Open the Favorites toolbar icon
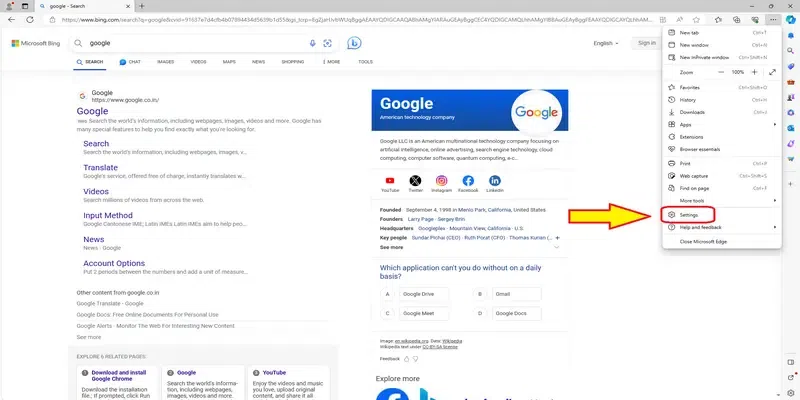The width and height of the screenshot is (800, 400). [718, 20]
